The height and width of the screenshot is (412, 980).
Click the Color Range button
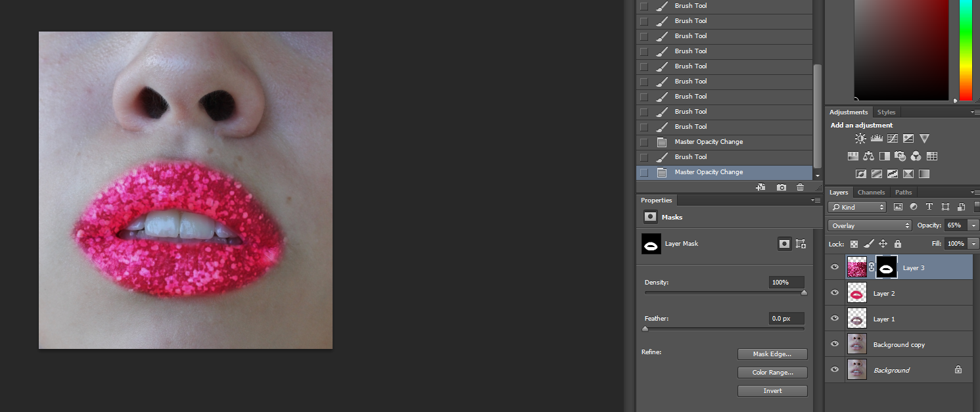point(772,372)
